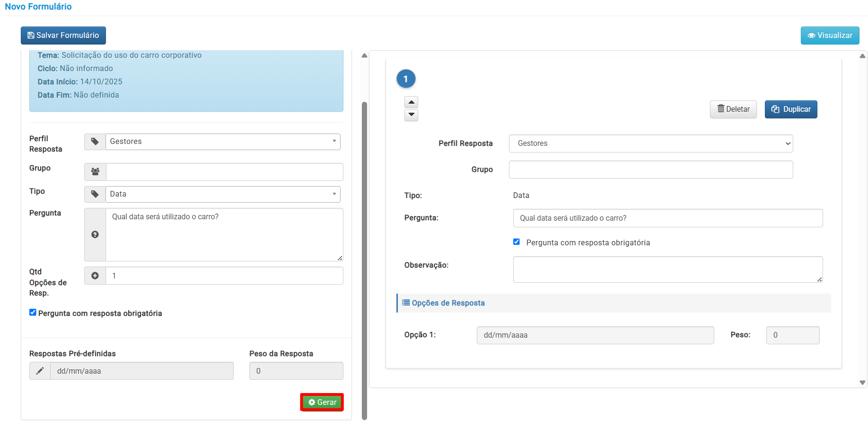Expand Perfil Resposta dropdown in question card

650,143
